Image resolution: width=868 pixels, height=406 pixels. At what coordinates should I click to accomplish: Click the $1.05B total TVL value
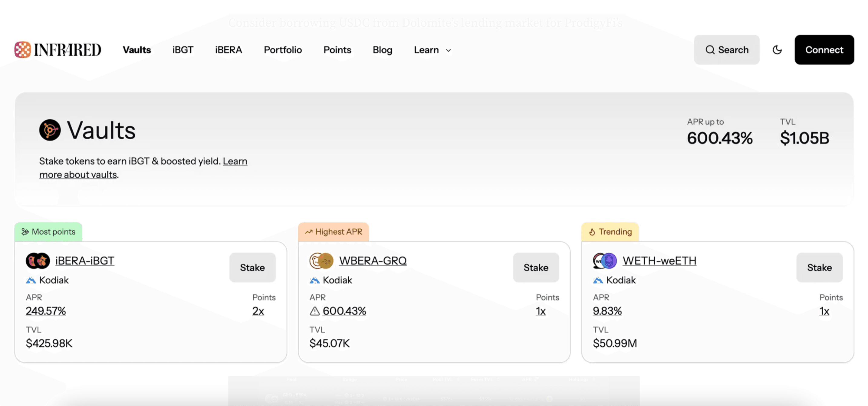pyautogui.click(x=805, y=138)
